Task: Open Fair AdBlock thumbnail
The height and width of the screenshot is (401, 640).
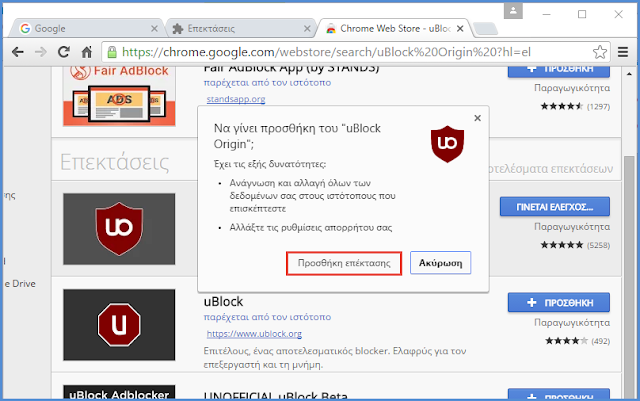Action: pos(119,96)
